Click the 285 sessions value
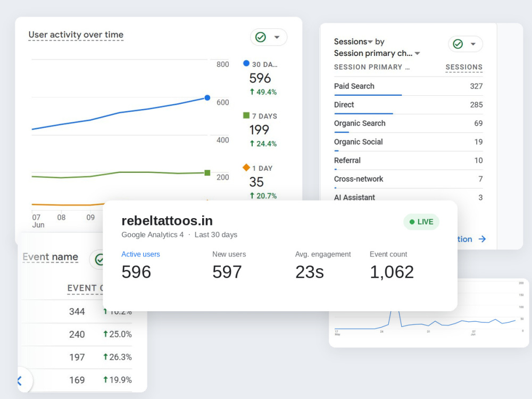532x399 pixels. click(476, 105)
